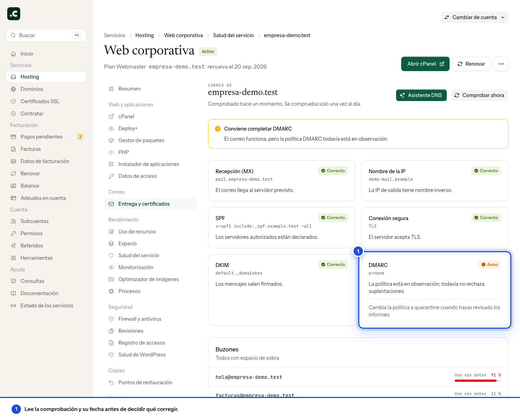The height and width of the screenshot is (420, 520).
Task: Click the house icon beside Inicio
Action: click(x=13, y=54)
